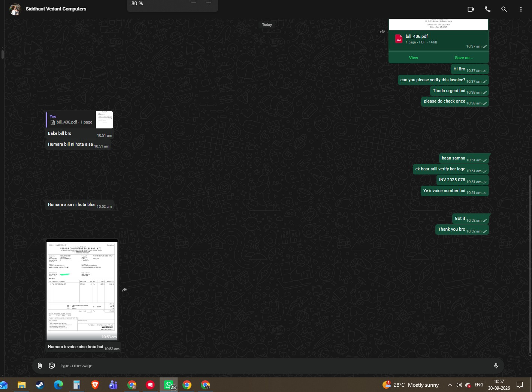532x392 pixels.
Task: Open the attach file paperclip menu
Action: (x=40, y=366)
